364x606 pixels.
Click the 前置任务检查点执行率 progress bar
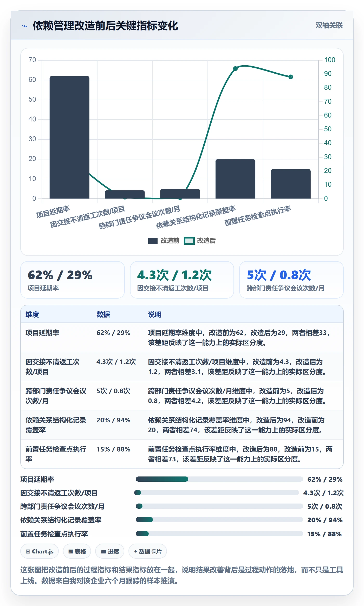(x=219, y=534)
